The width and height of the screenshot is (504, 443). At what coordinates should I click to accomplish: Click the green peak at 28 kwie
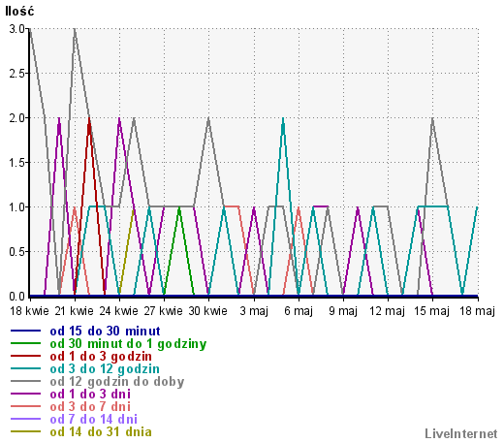(x=179, y=207)
